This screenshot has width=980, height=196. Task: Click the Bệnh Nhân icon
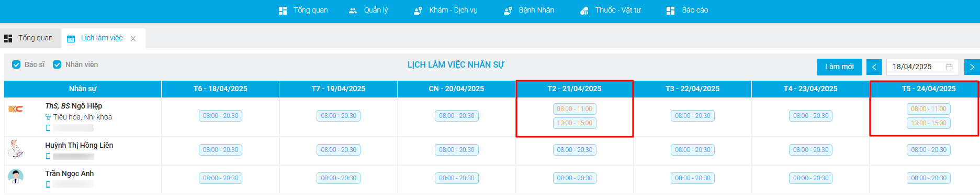click(508, 10)
